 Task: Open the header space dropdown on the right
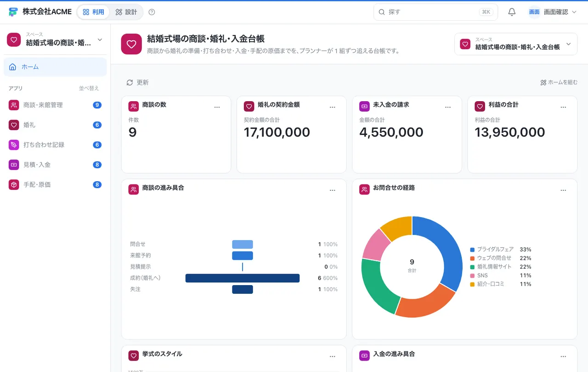[x=516, y=44]
